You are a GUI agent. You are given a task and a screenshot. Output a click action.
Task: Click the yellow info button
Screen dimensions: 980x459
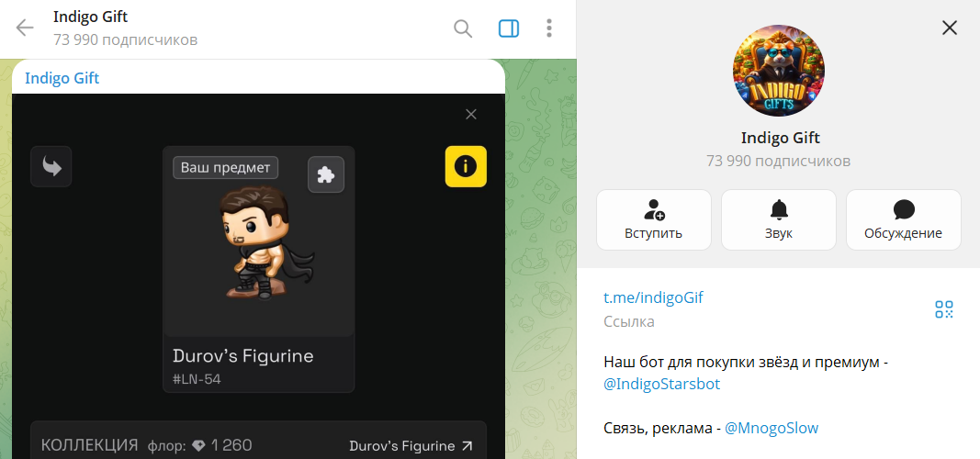point(466,166)
